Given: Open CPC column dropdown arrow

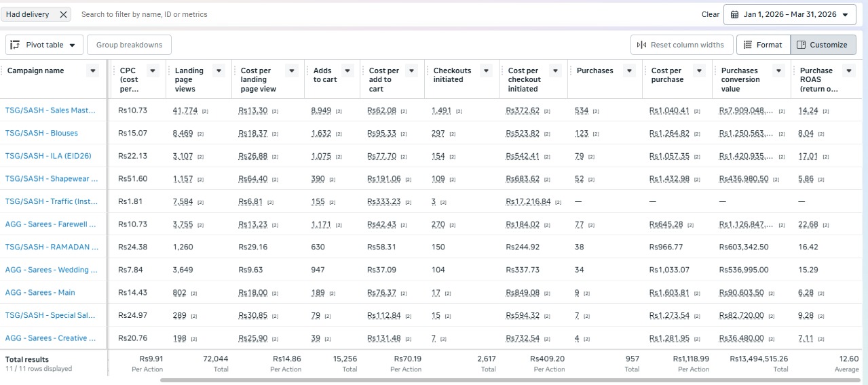Looking at the screenshot, I should (153, 70).
